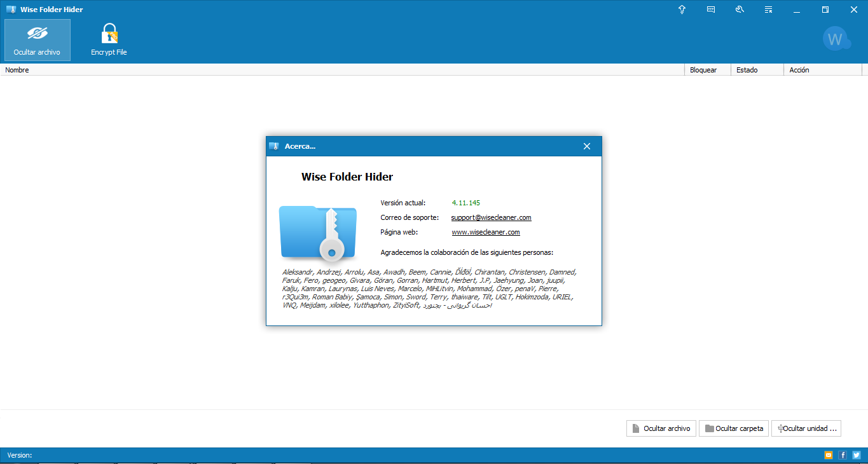Click the support@wisecleaner.com email link
This screenshot has height=464, width=868.
[492, 217]
